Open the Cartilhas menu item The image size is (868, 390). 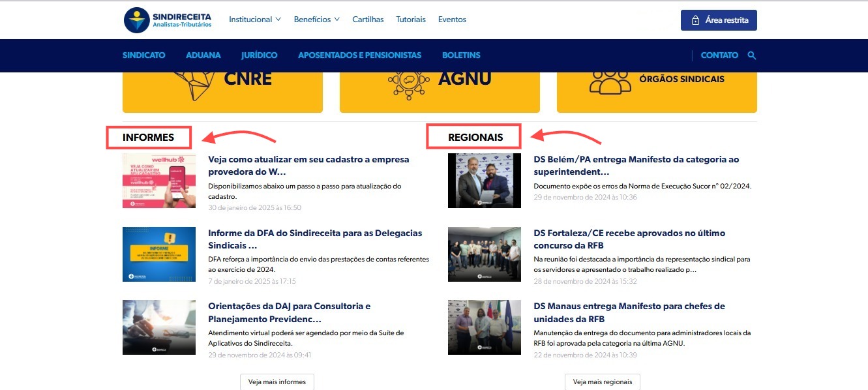pos(368,20)
